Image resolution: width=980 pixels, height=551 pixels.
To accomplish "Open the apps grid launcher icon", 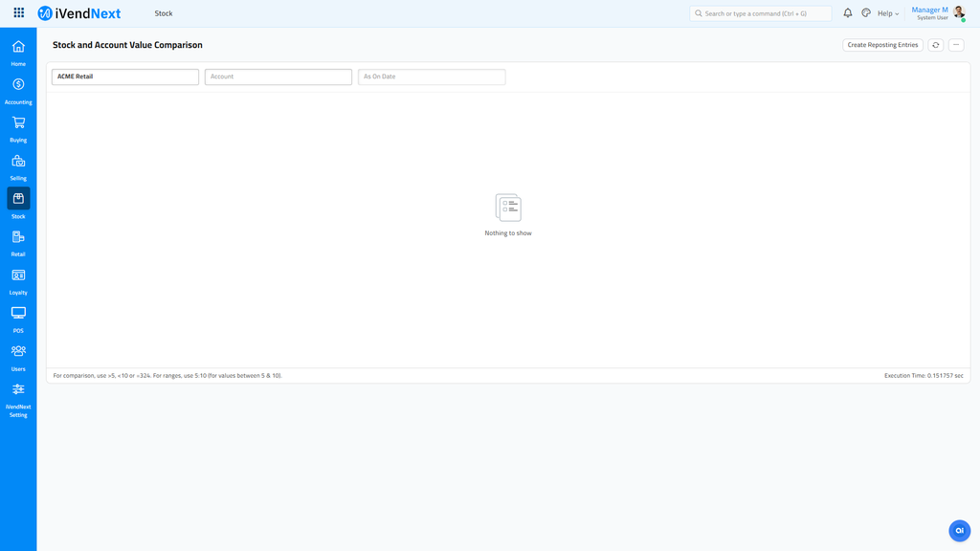I will tap(19, 13).
